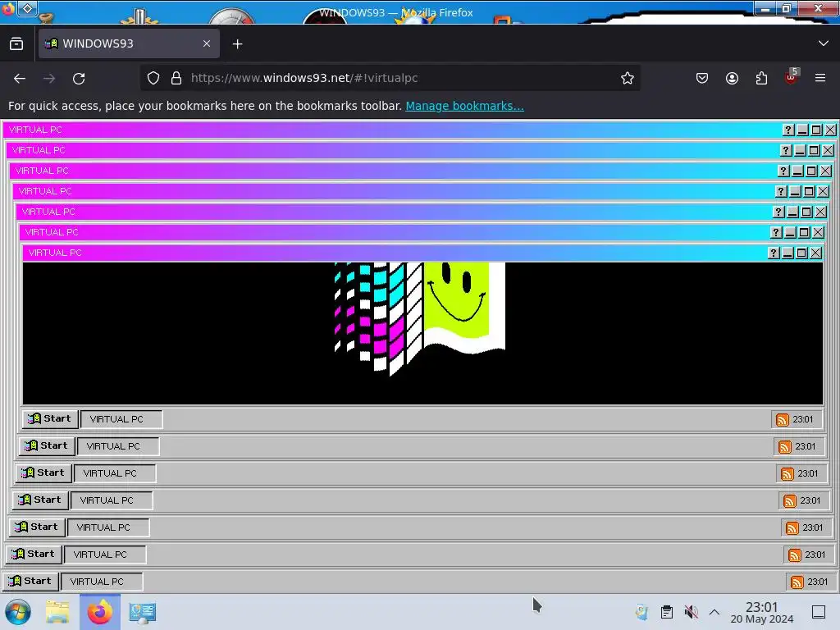Image resolution: width=840 pixels, height=630 pixels.
Task: Open uBlock Origin extension icon
Action: [x=792, y=77]
